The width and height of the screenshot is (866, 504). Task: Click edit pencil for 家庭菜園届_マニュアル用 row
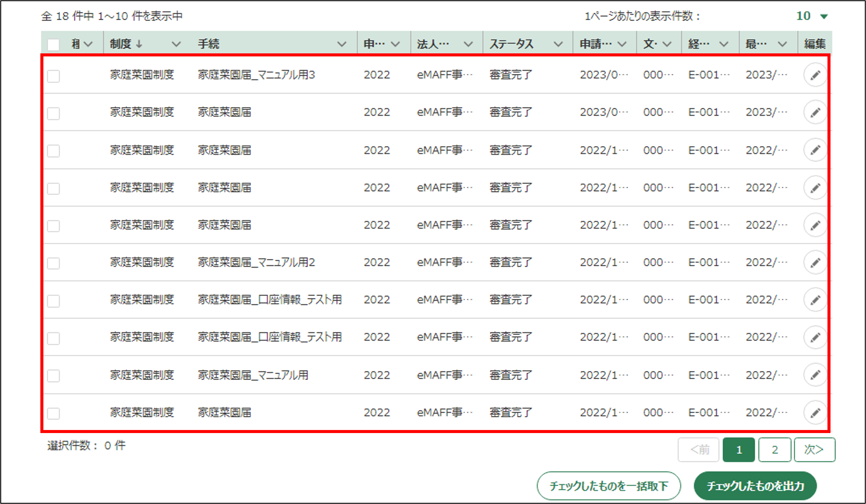point(815,375)
